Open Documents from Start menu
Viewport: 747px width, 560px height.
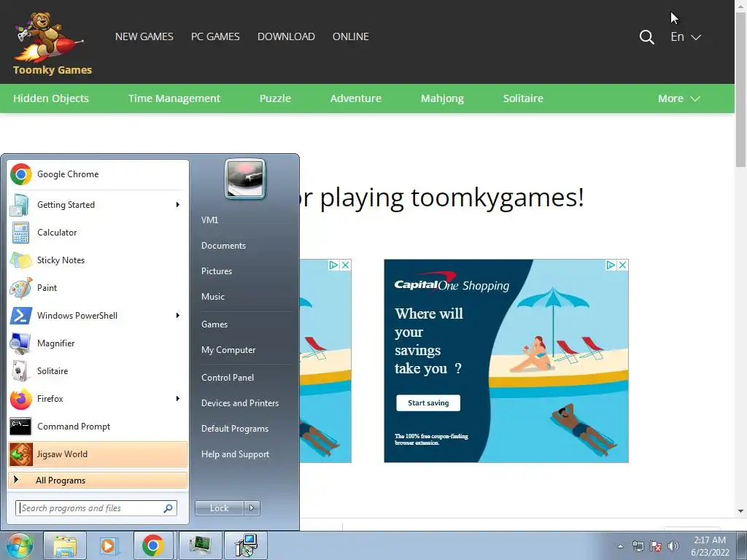tap(223, 246)
